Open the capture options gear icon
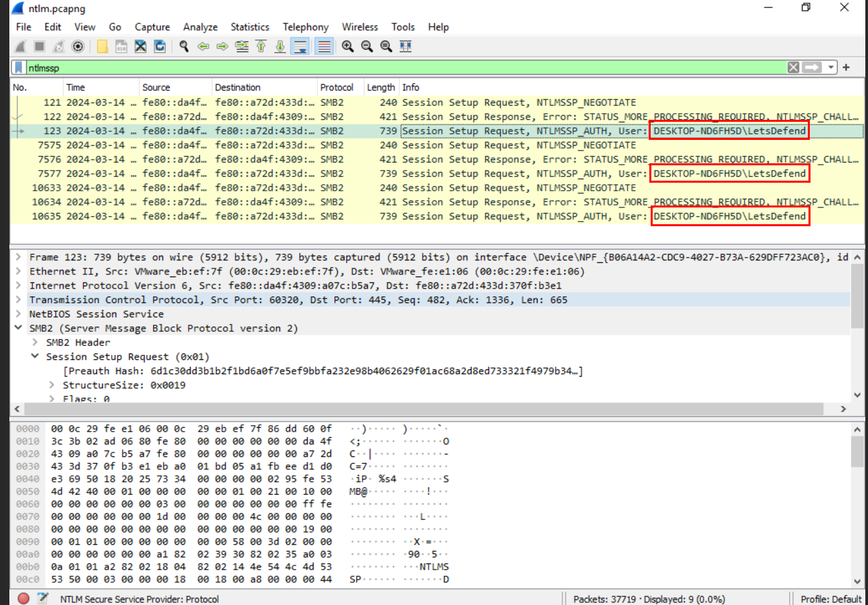Screen dimensions: 868x605 pyautogui.click(x=78, y=46)
